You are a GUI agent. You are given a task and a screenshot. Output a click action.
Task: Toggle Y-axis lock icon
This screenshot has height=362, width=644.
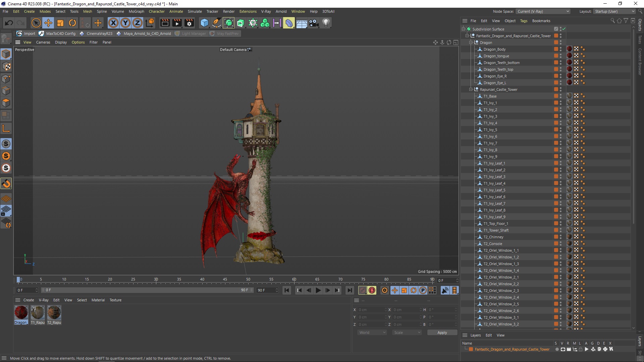(x=125, y=23)
